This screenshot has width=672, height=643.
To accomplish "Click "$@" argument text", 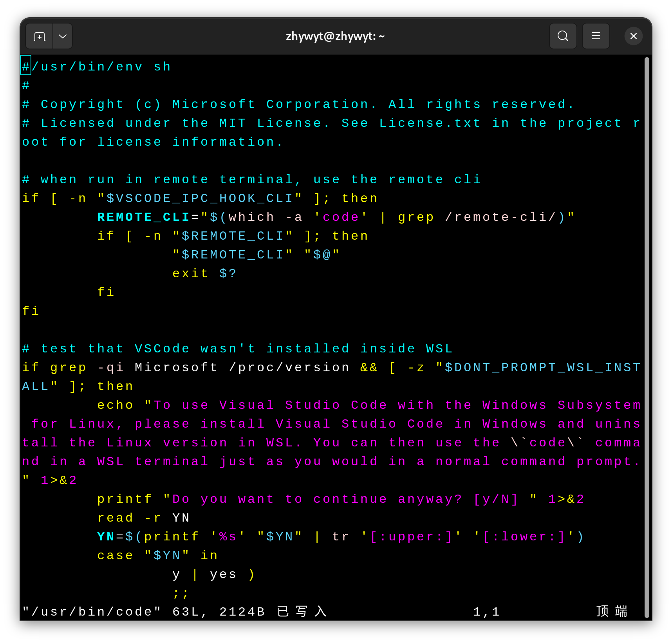I will tap(322, 255).
